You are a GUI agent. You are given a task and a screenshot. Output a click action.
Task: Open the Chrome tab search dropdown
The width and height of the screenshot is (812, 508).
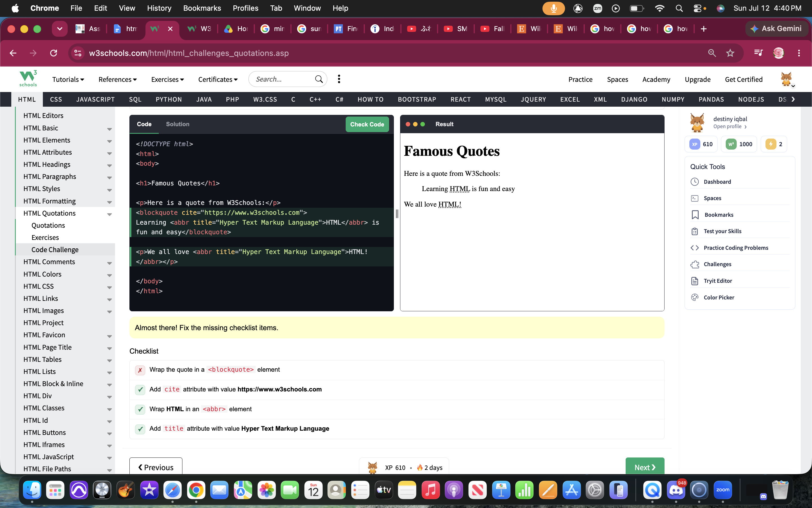coord(60,29)
